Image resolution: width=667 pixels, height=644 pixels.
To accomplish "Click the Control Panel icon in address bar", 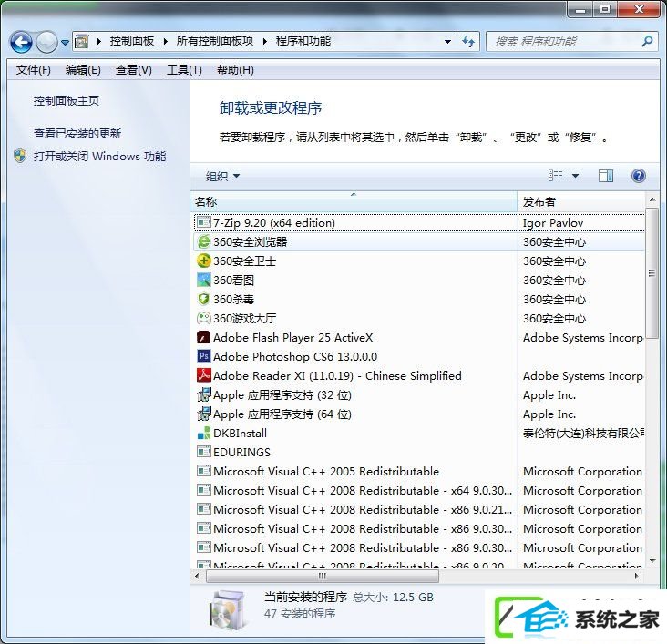I will click(81, 41).
